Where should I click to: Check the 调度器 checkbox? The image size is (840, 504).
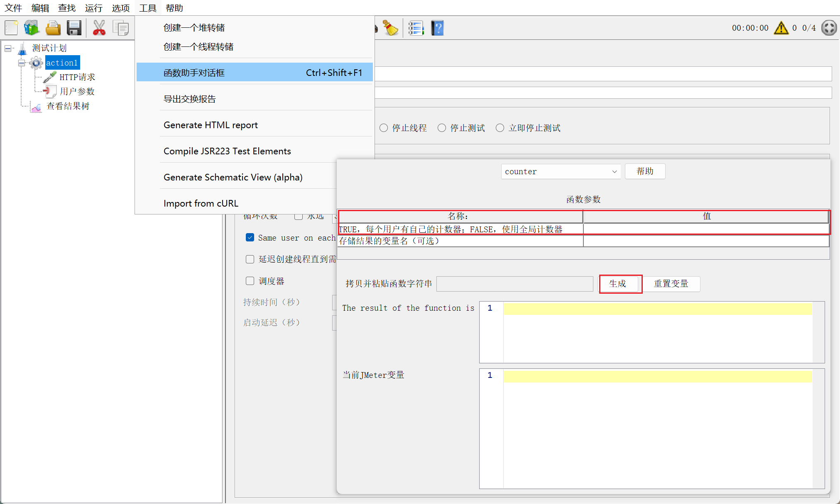[250, 281]
